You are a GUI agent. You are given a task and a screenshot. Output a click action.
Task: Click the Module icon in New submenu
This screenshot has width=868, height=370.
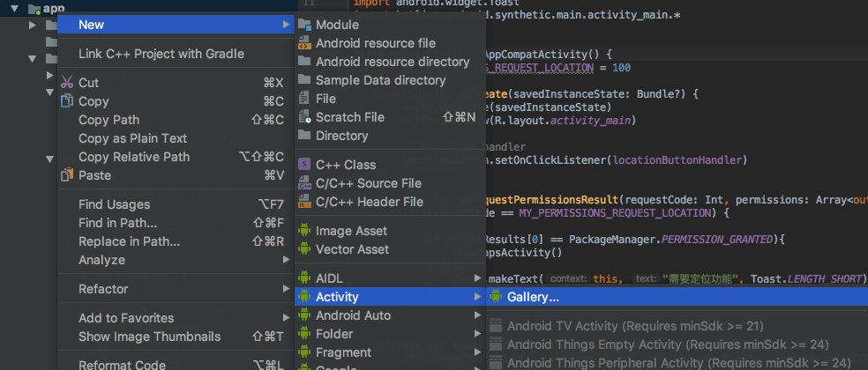[304, 25]
